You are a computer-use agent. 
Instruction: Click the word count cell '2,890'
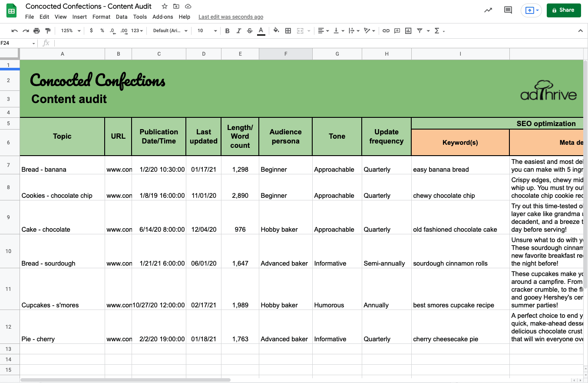[240, 187]
